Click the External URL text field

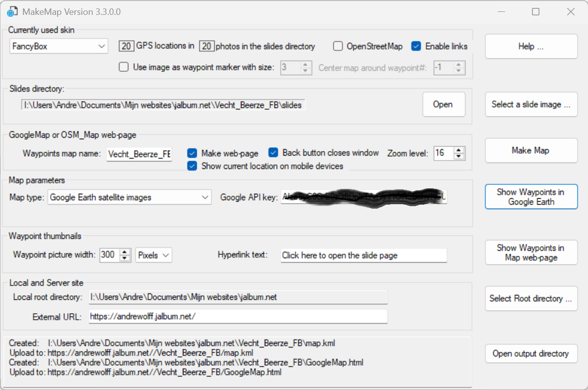coord(238,317)
